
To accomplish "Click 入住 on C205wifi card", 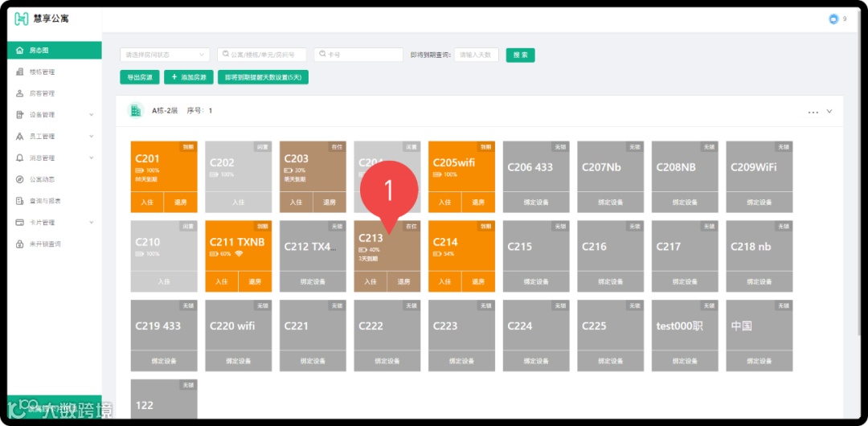I will [445, 203].
